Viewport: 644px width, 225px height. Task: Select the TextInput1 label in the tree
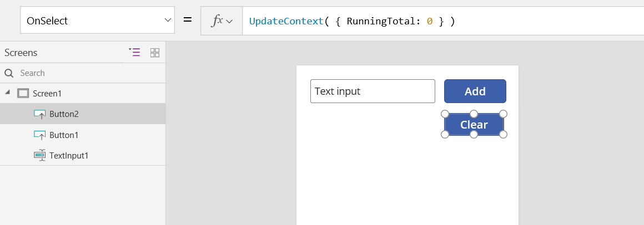[69, 156]
